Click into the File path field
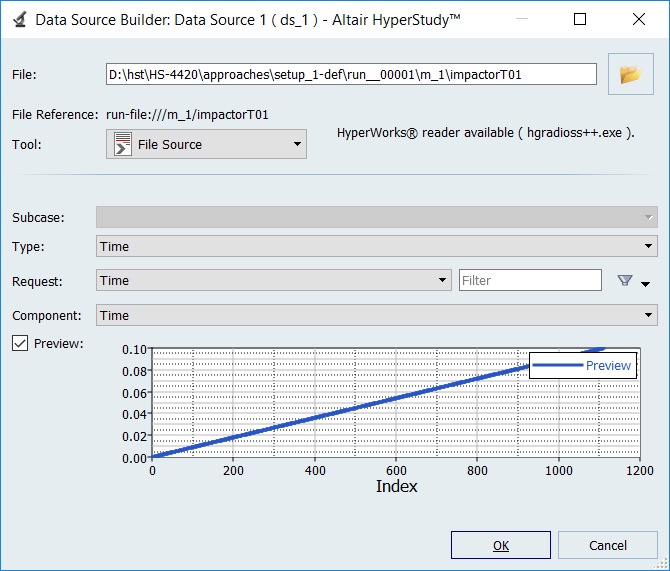Image resolution: width=670 pixels, height=571 pixels. pos(351,74)
